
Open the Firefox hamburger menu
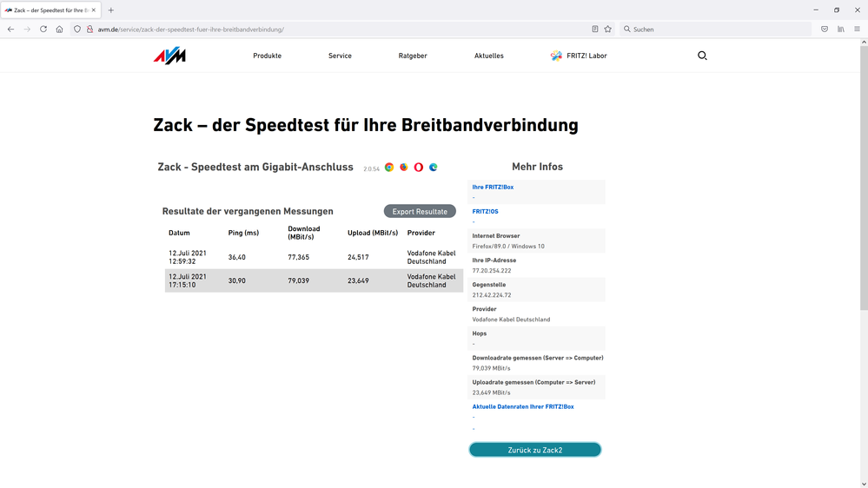point(857,30)
